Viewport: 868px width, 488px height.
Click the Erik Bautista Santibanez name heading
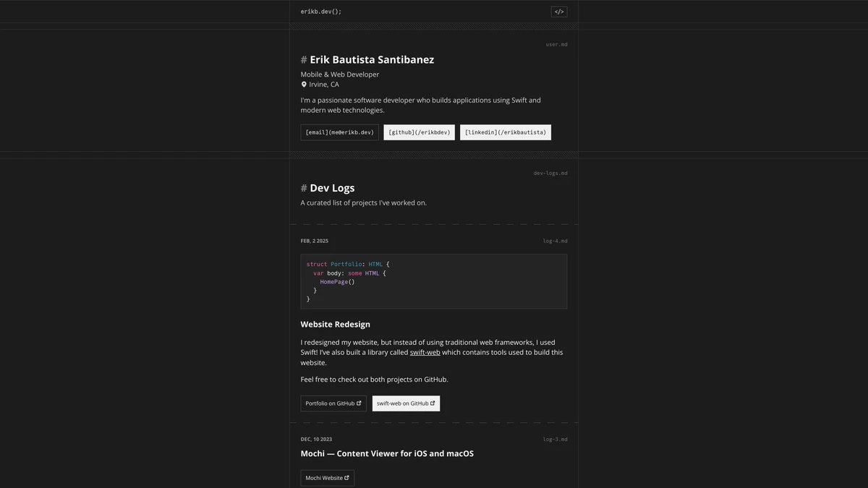[372, 60]
